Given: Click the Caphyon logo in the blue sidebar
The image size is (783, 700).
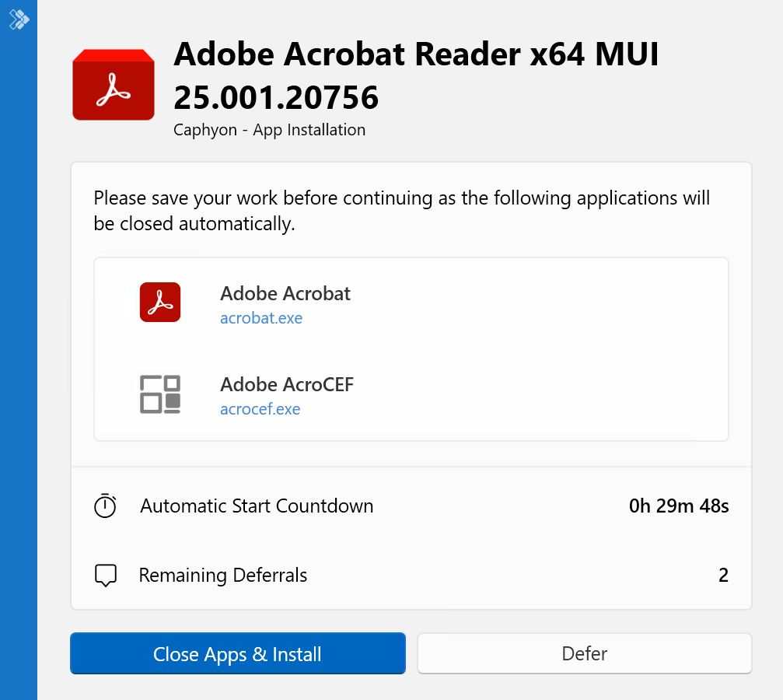Looking at the screenshot, I should pos(18,18).
